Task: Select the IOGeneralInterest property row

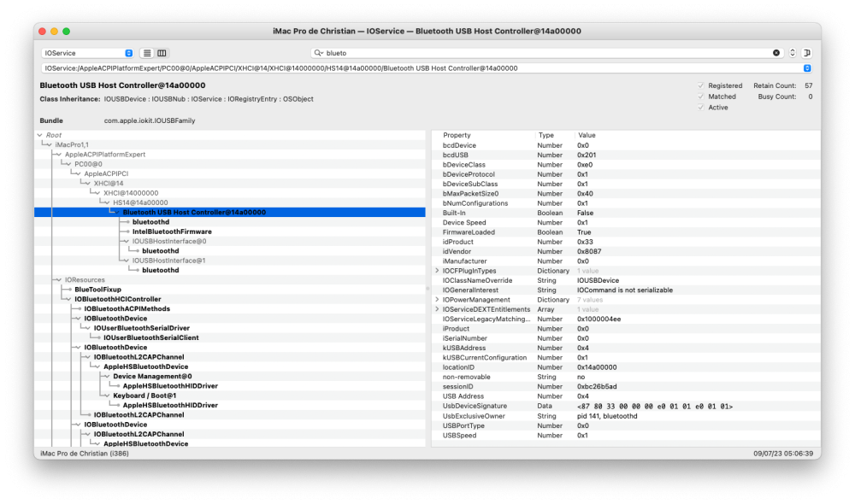Action: tap(626, 290)
